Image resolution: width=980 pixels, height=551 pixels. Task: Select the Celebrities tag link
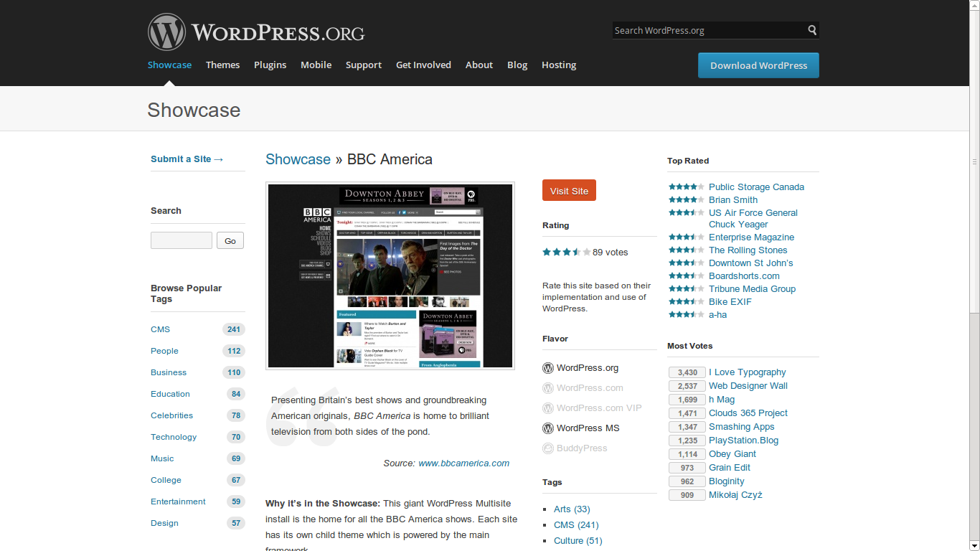pos(171,415)
